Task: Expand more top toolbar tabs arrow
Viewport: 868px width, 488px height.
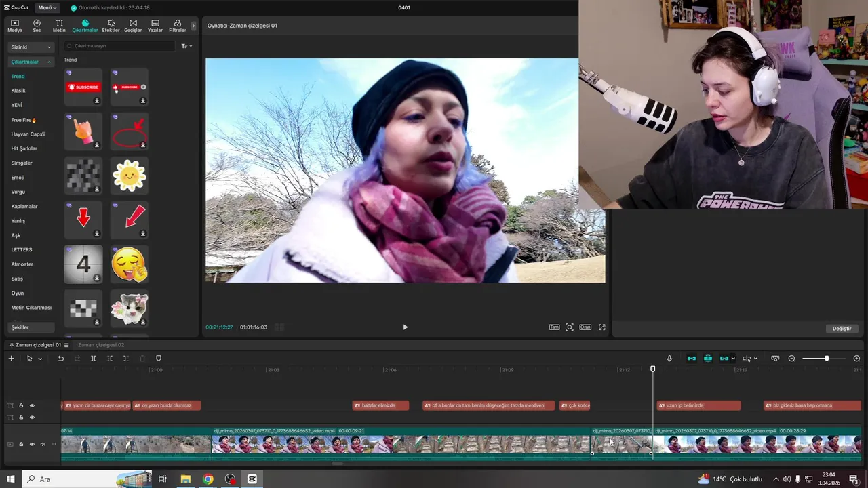Action: tap(193, 26)
